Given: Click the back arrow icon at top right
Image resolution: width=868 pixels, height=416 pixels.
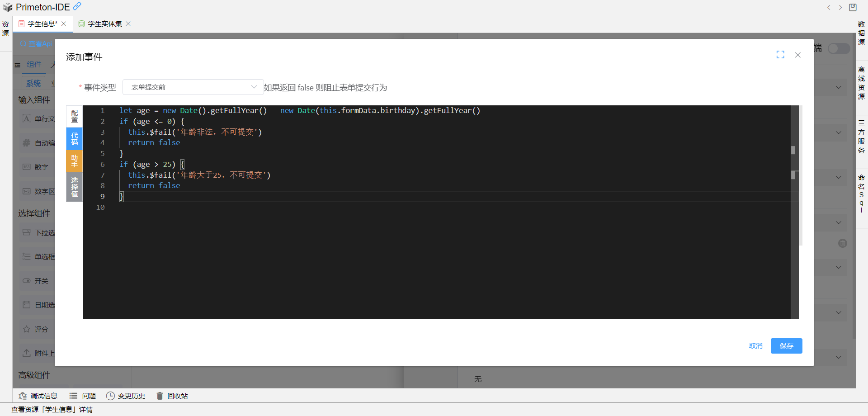Looking at the screenshot, I should pos(829,7).
